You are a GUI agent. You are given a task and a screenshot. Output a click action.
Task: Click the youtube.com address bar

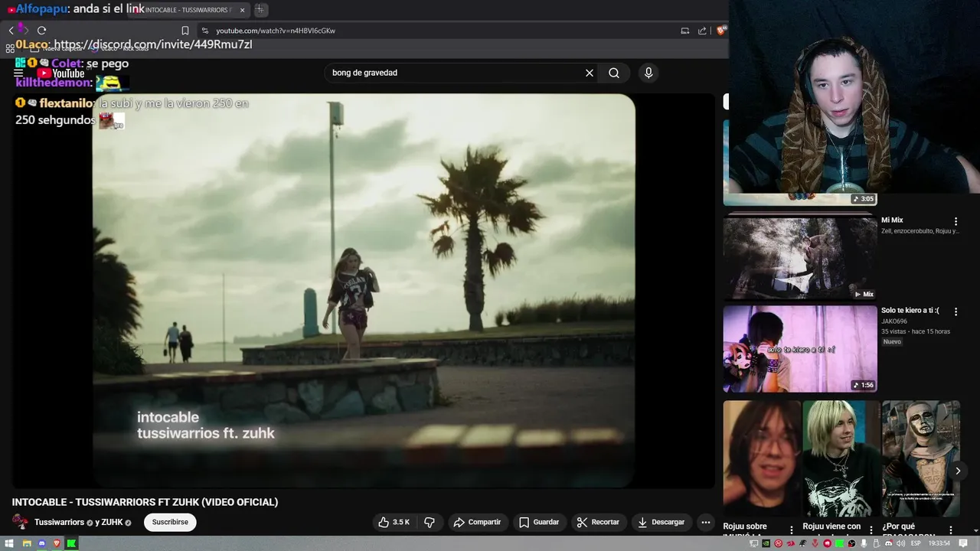[x=436, y=31]
